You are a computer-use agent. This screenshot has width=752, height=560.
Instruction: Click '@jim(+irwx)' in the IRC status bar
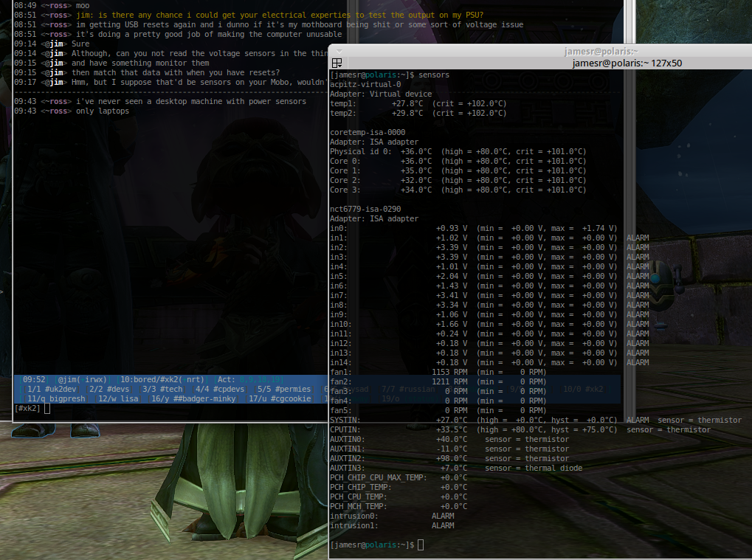[x=82, y=379]
